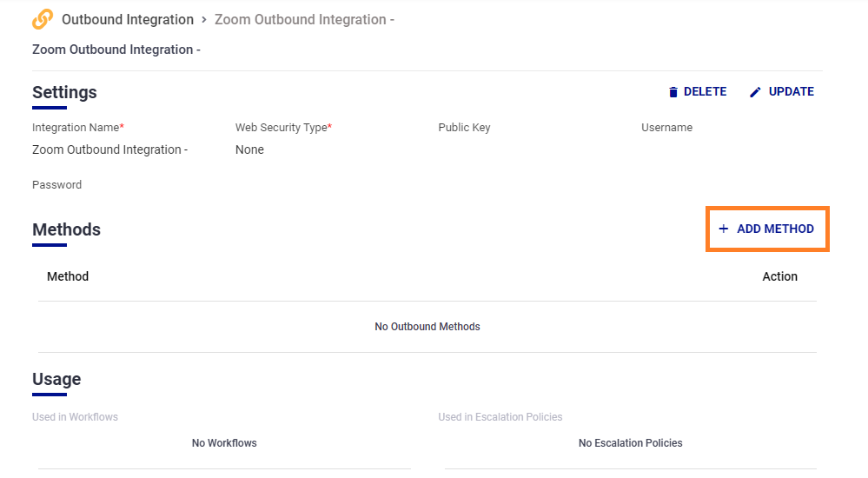Click the orange chain link icon
This screenshot has width=868, height=478.
[x=43, y=19]
